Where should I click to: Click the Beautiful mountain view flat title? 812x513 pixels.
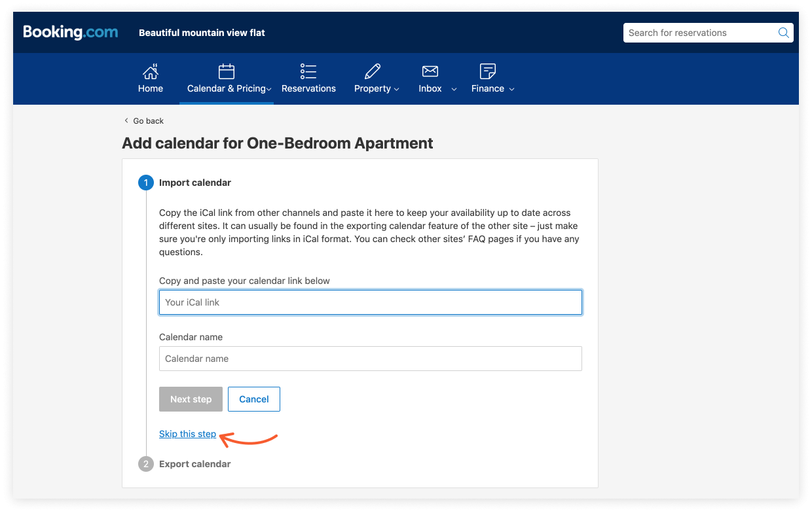pos(202,33)
